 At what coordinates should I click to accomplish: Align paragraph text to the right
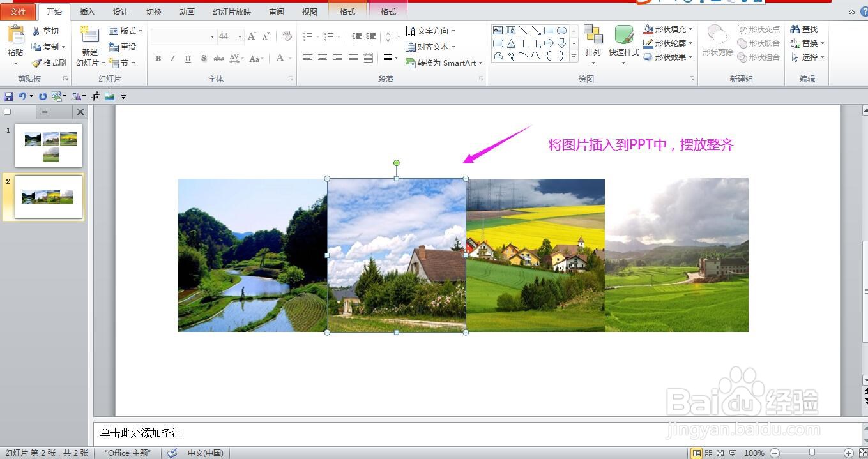338,58
